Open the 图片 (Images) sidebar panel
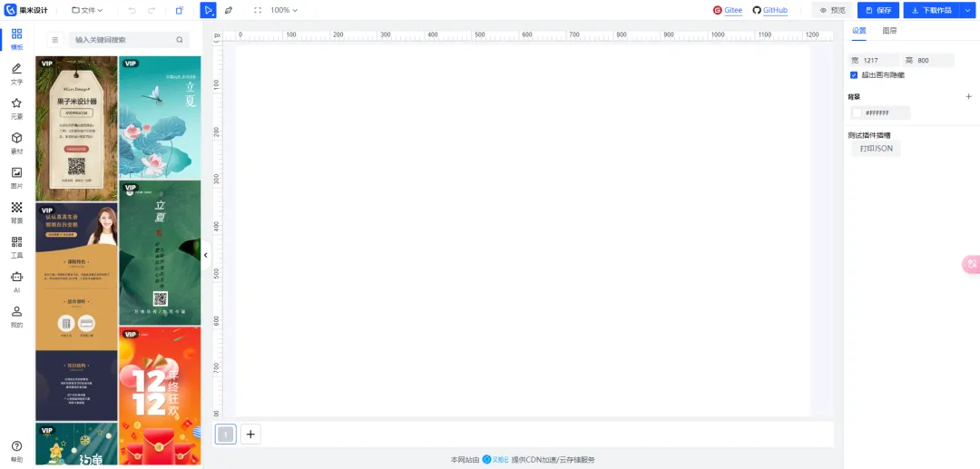Viewport: 980px width, 469px height. [x=16, y=177]
